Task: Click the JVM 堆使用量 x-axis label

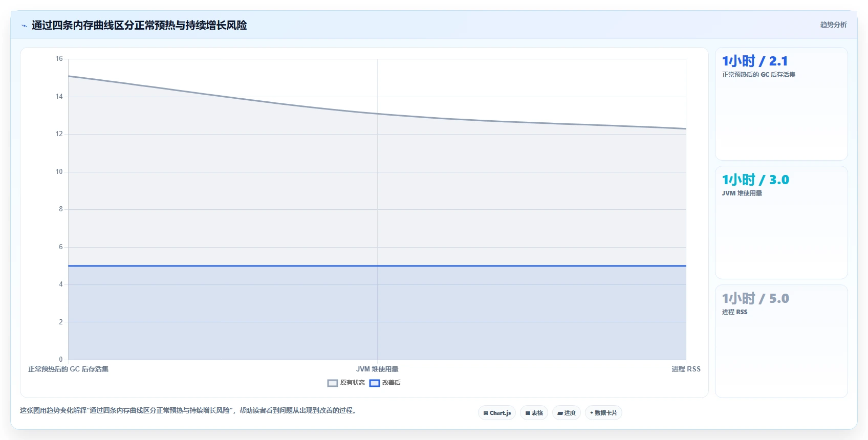Action: point(377,369)
